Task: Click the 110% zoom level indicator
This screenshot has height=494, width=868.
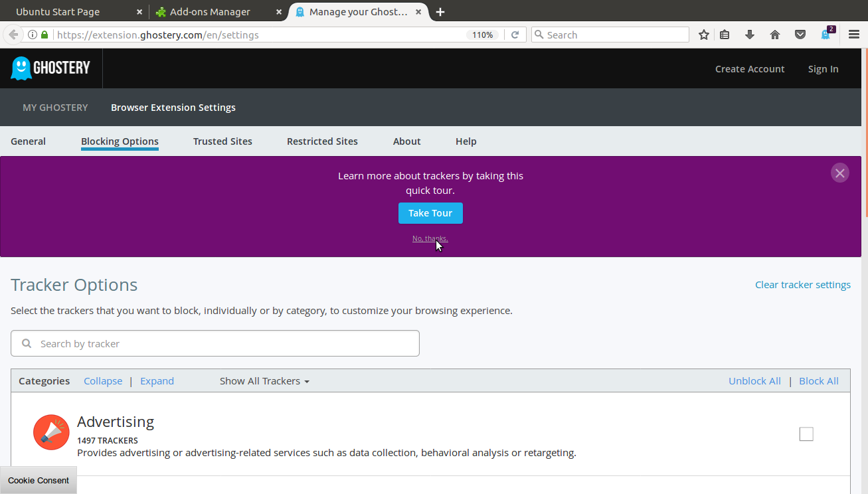Action: pyautogui.click(x=483, y=35)
